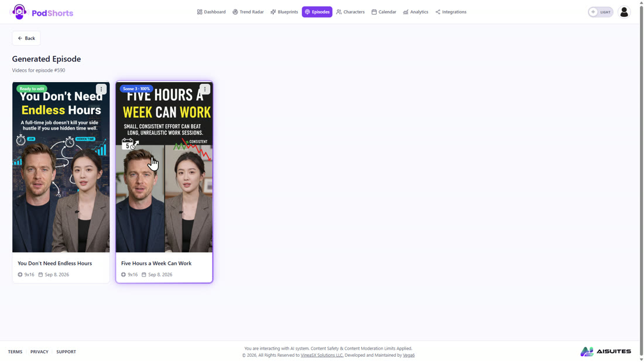Click the Scene 3 - 100% badge
The image size is (644, 362).
click(136, 89)
